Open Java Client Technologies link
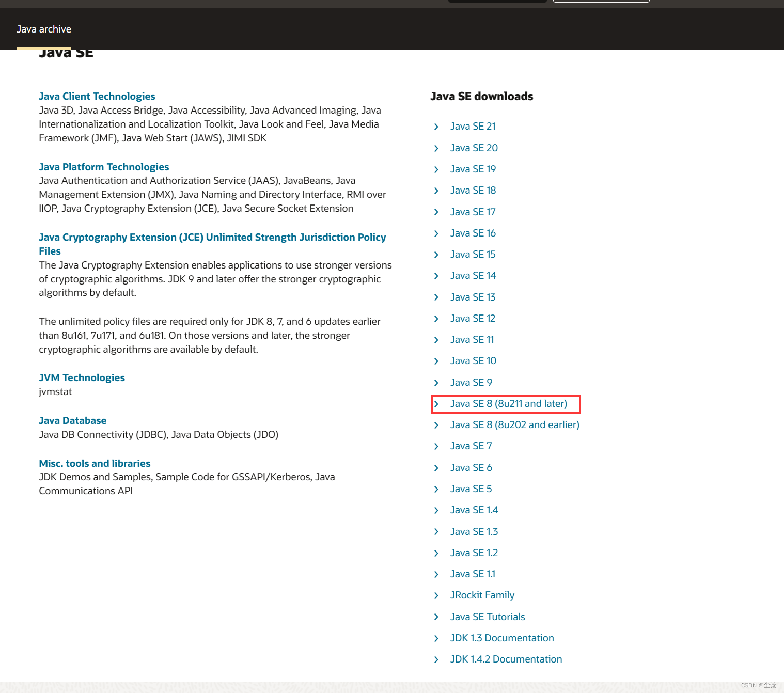This screenshot has height=693, width=784. 97,96
